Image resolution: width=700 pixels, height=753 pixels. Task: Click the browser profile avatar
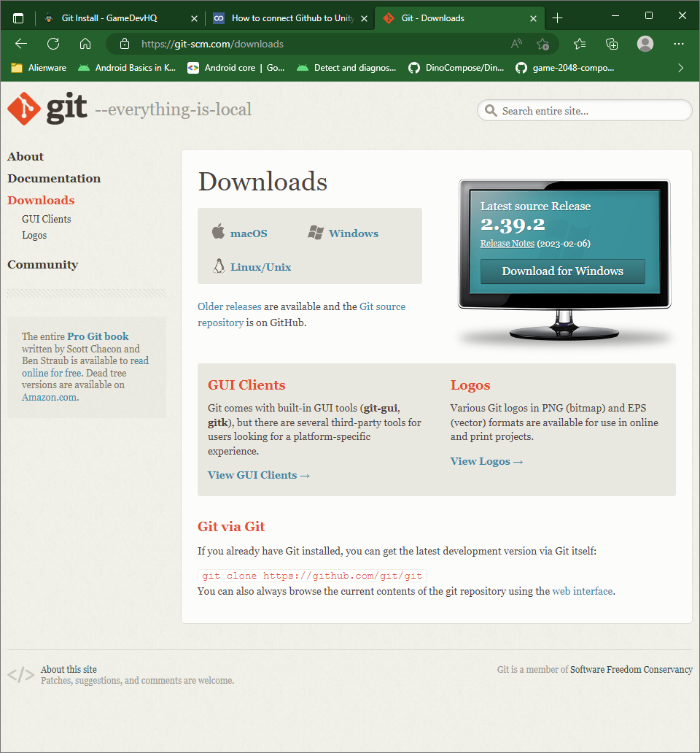[645, 44]
